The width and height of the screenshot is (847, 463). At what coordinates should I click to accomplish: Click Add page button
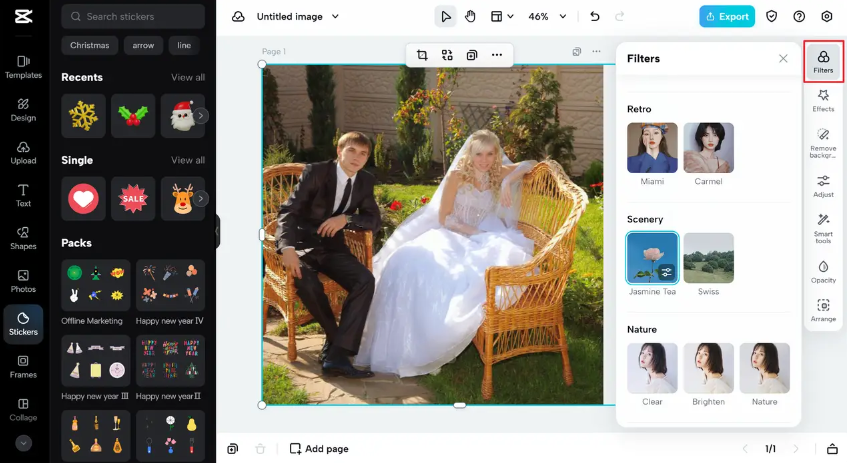click(319, 448)
